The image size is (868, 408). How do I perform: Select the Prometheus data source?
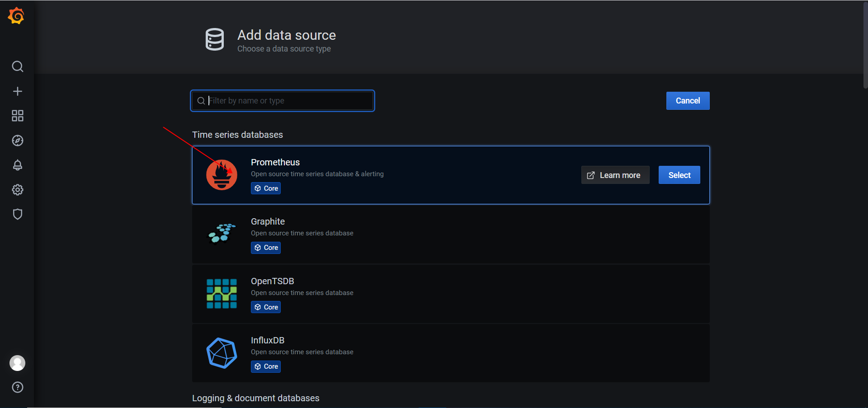[x=679, y=175]
